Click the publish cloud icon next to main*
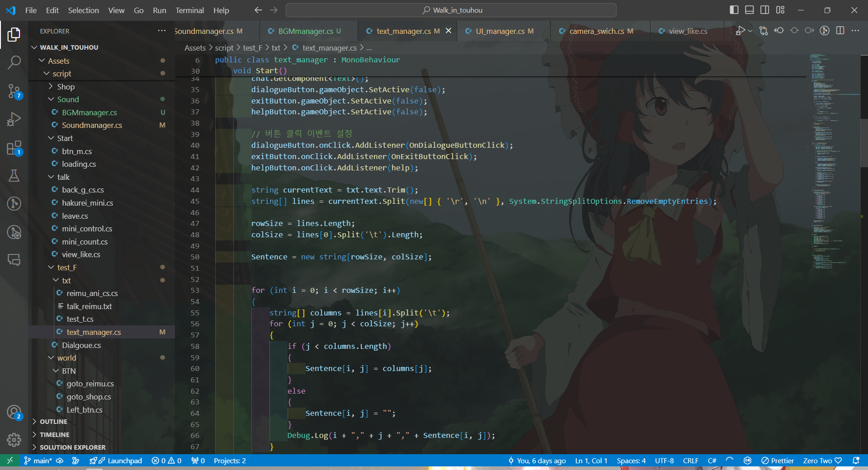 59,461
